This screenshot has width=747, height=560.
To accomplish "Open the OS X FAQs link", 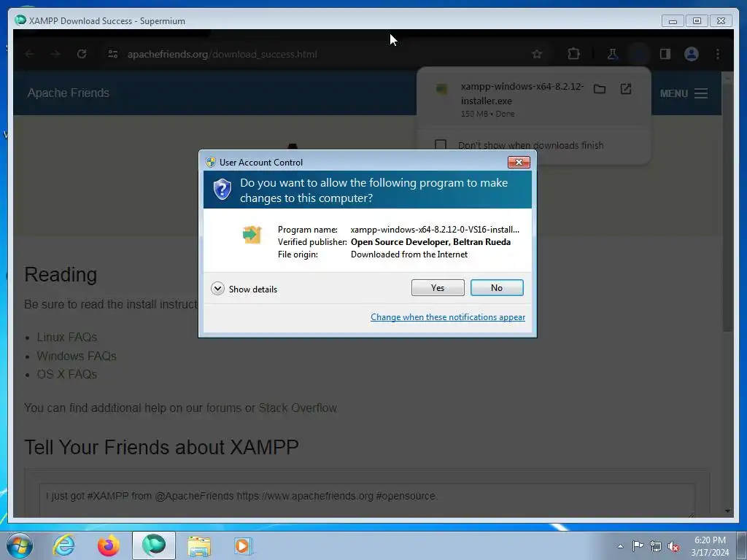I will pyautogui.click(x=66, y=374).
